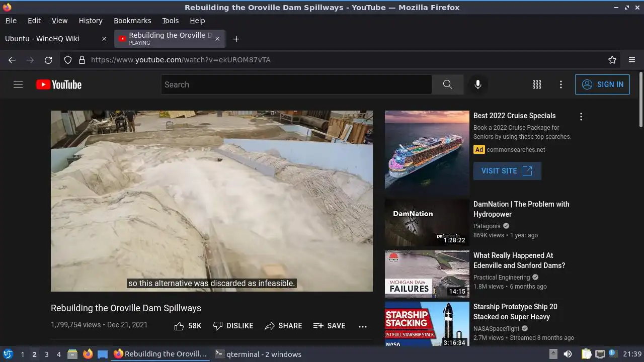This screenshot has width=644, height=362.
Task: Go back with the browser back arrow
Action: [x=12, y=60]
